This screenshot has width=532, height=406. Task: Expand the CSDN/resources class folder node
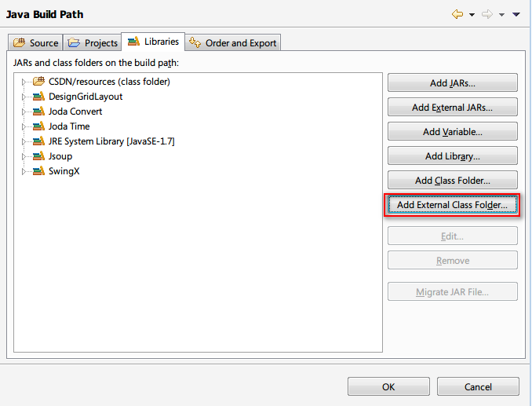tap(24, 82)
